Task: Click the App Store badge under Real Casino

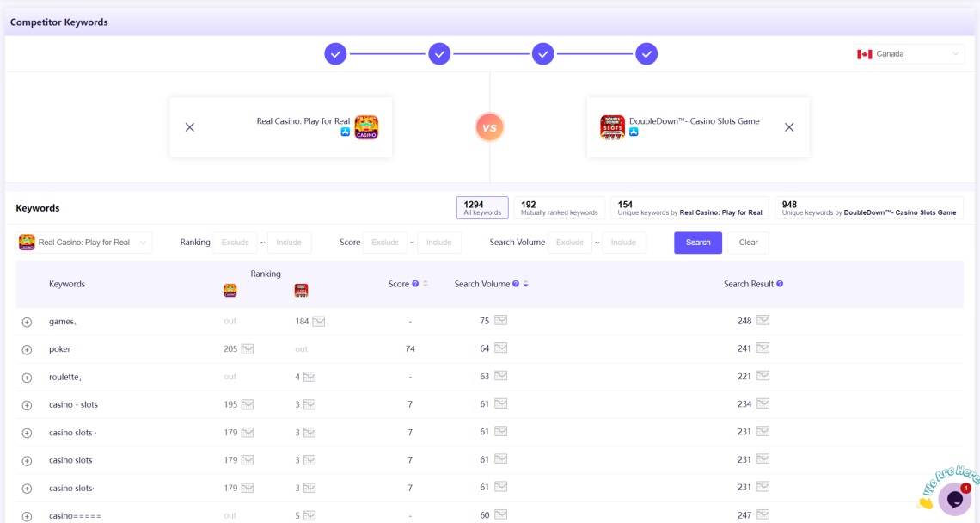Action: (x=345, y=132)
